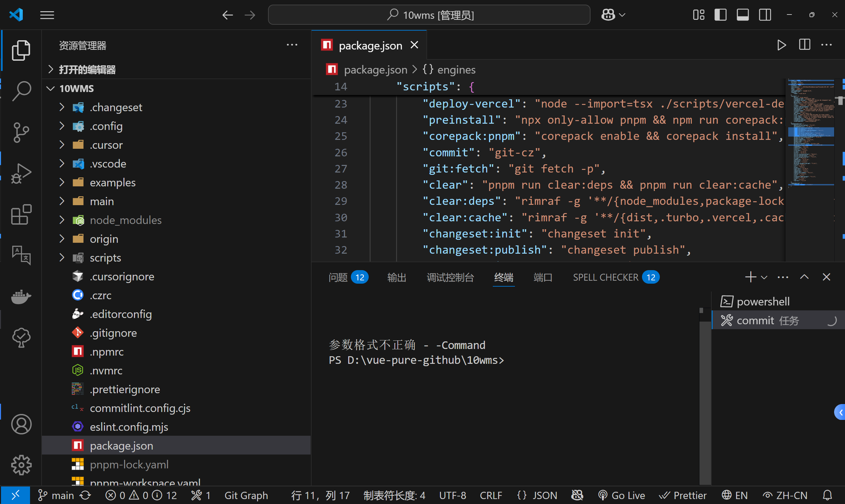Open the new terminal profile dropdown arrow

coord(764,277)
